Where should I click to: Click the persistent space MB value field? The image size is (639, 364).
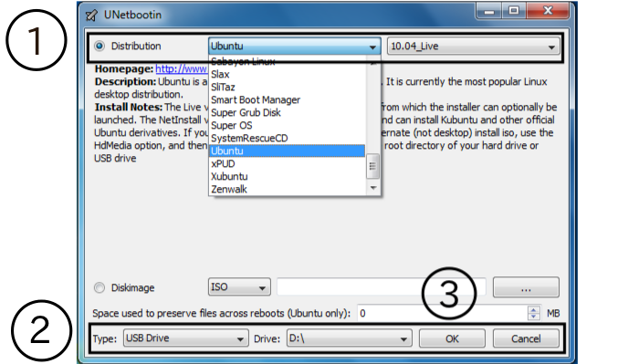click(442, 313)
